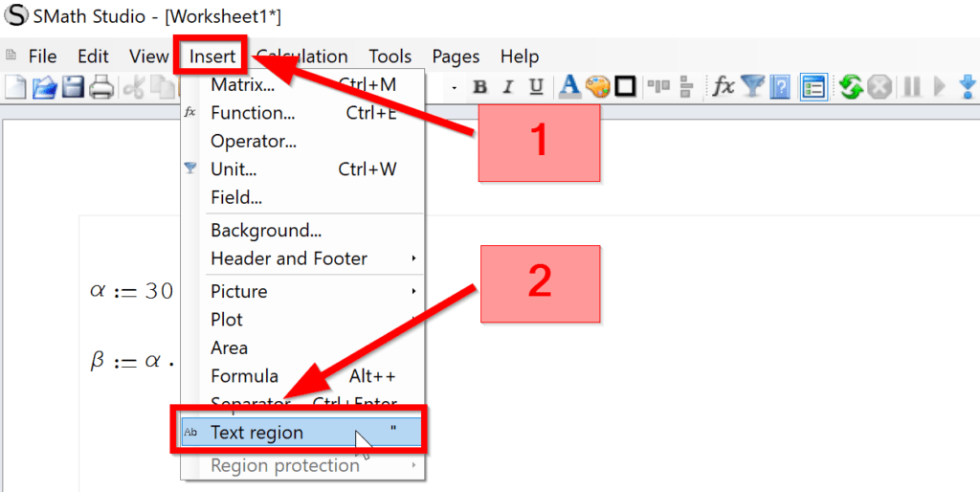This screenshot has height=492, width=980.
Task: Click the Pause calculation icon
Action: point(912,87)
